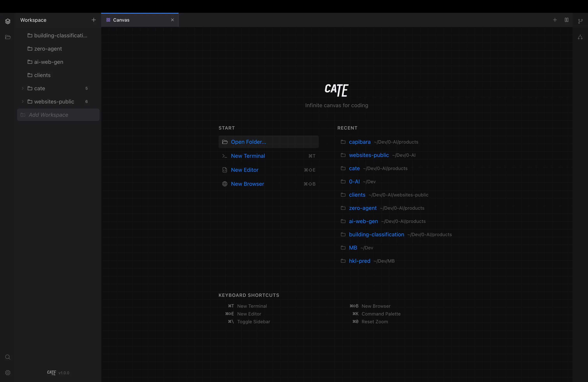Toggle split view layout icon

coord(566,20)
